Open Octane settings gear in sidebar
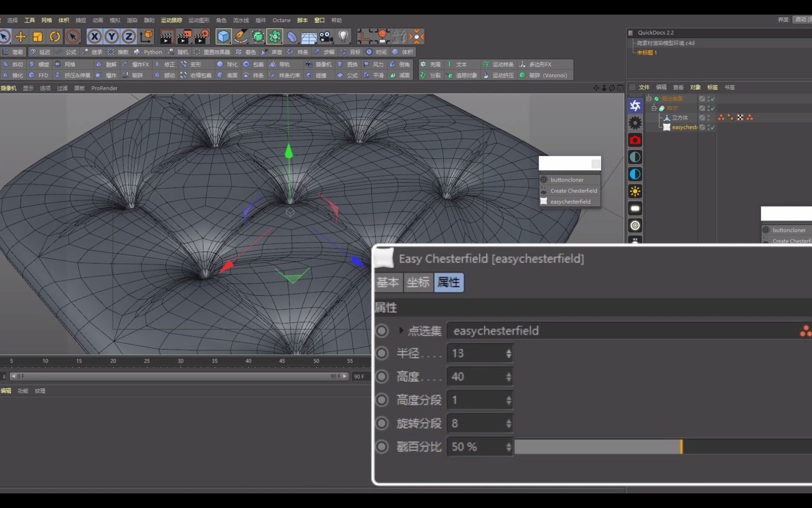Viewport: 812px width, 508px height. point(635,123)
